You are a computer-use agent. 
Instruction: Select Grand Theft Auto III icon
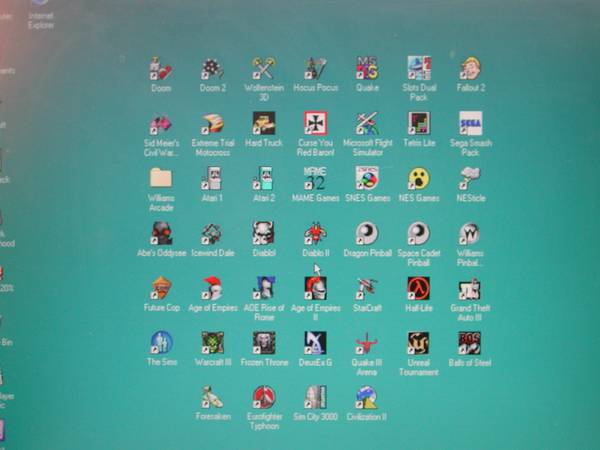(x=470, y=289)
